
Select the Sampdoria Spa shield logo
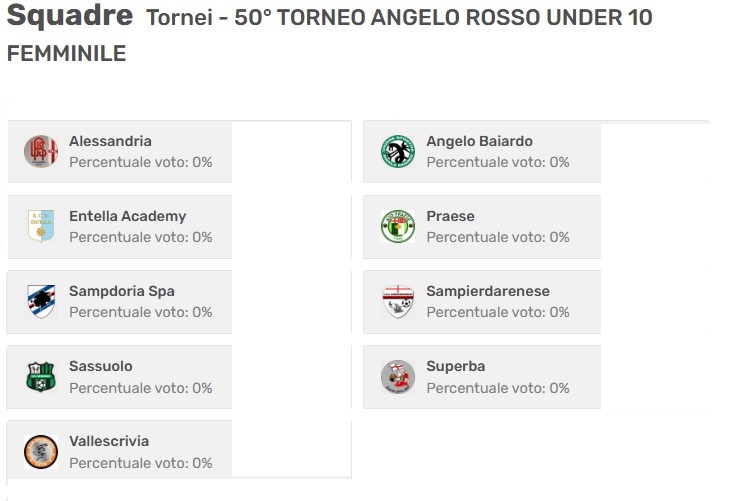tap(41, 301)
